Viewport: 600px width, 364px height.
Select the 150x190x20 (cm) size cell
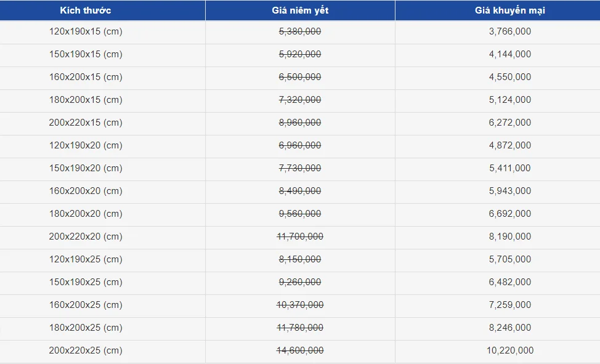[x=86, y=168]
